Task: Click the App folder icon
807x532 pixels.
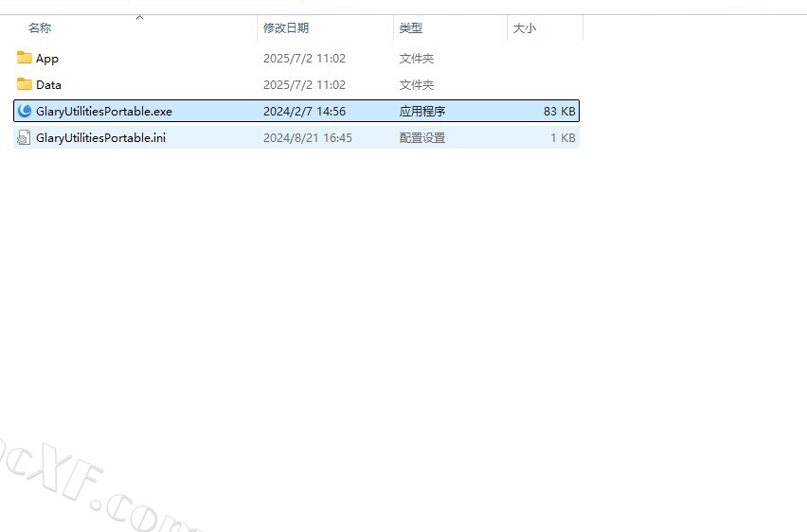Action: [x=25, y=58]
